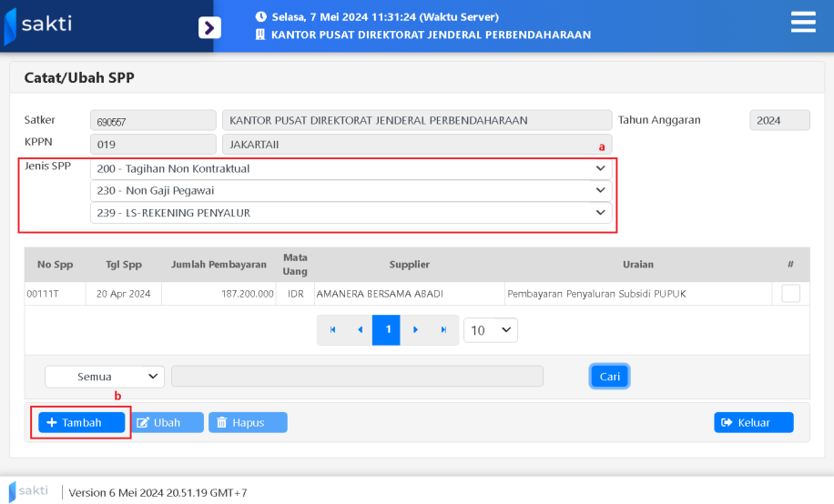Screen dimensions: 834x504
Task: Click the sidebar expand arrow icon
Action: pyautogui.click(x=209, y=27)
